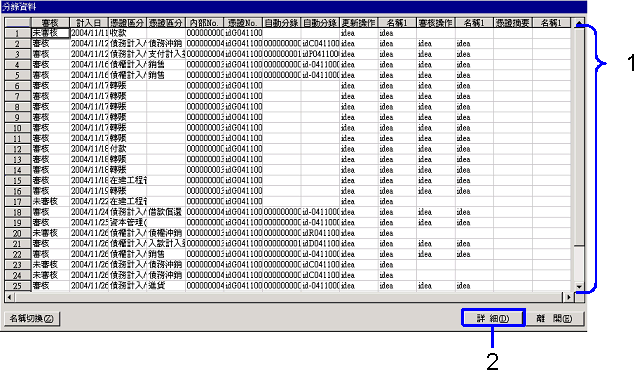The image size is (638, 377).
Task: Click the vertical scrollbar up arrow
Action: coord(579,23)
